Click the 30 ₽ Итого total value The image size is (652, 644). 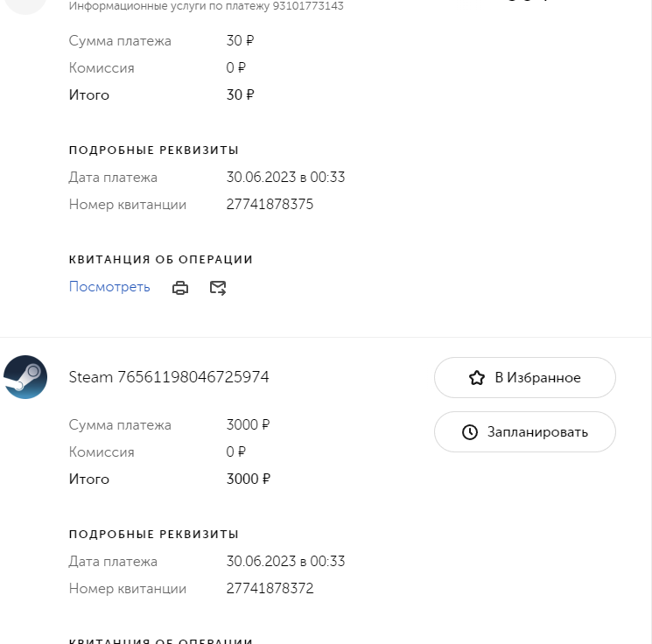tap(240, 95)
